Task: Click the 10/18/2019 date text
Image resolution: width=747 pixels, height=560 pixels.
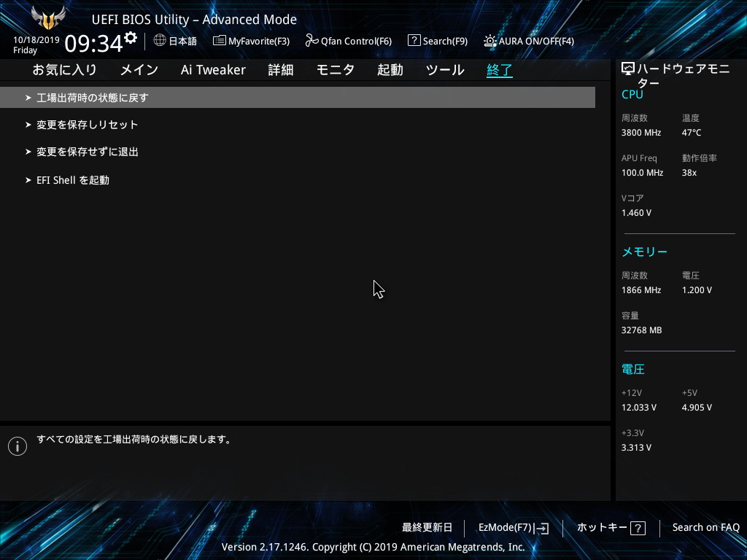Action: [x=36, y=40]
